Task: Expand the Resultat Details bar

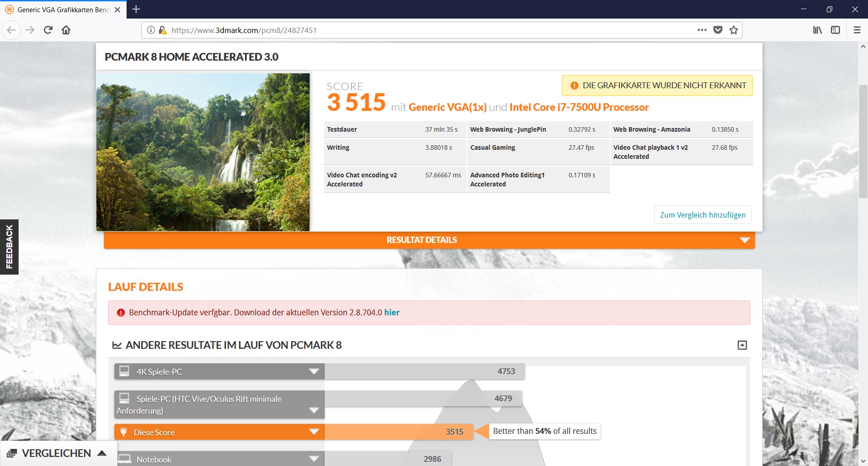Action: (429, 240)
